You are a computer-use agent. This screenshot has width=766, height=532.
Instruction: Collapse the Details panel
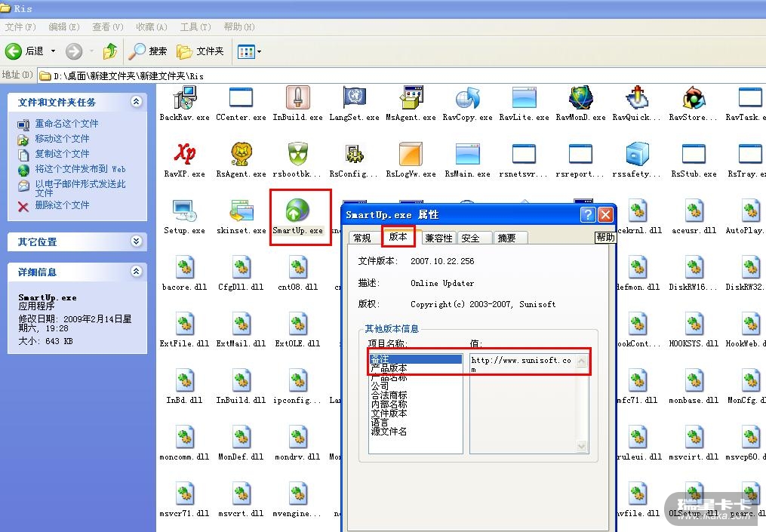[137, 272]
